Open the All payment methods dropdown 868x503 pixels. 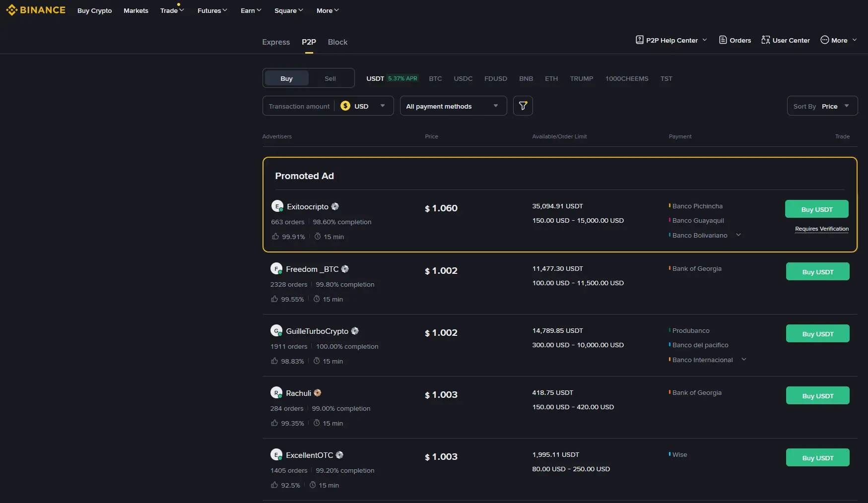[453, 106]
